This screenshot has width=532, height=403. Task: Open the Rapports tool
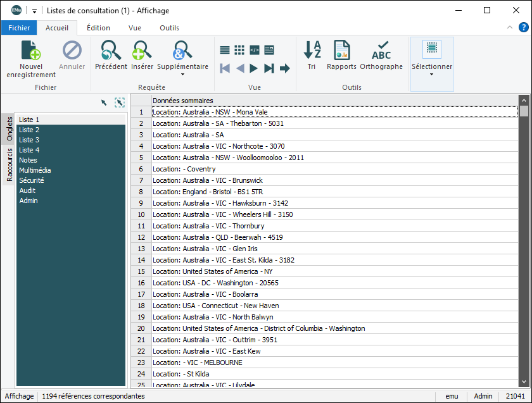pos(341,51)
